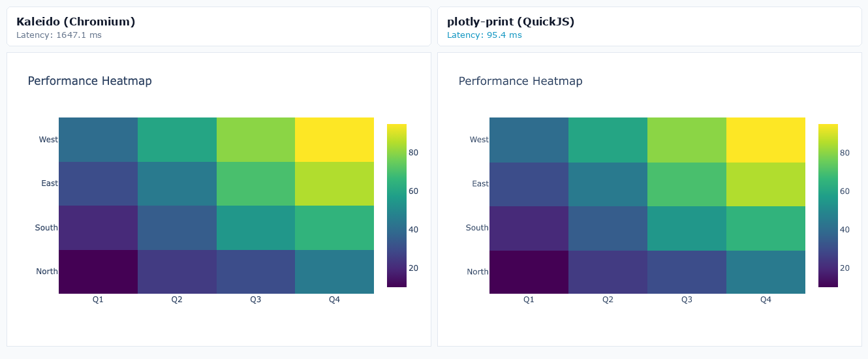Click the North/Q1 dark cell in plotly-print heatmap
Image resolution: width=868 pixels, height=359 pixels.
click(x=529, y=272)
